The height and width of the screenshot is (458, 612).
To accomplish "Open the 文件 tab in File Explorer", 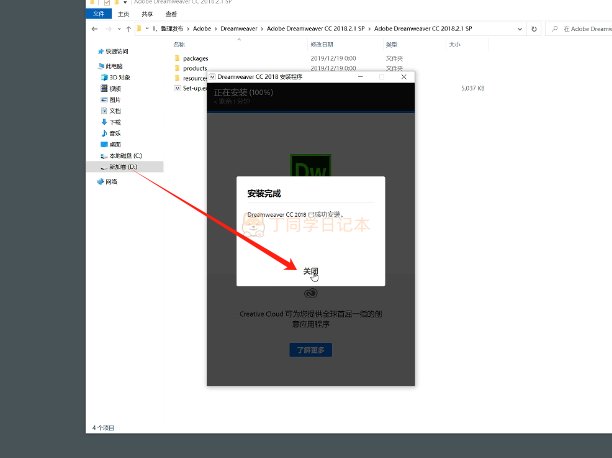I will tap(99, 14).
